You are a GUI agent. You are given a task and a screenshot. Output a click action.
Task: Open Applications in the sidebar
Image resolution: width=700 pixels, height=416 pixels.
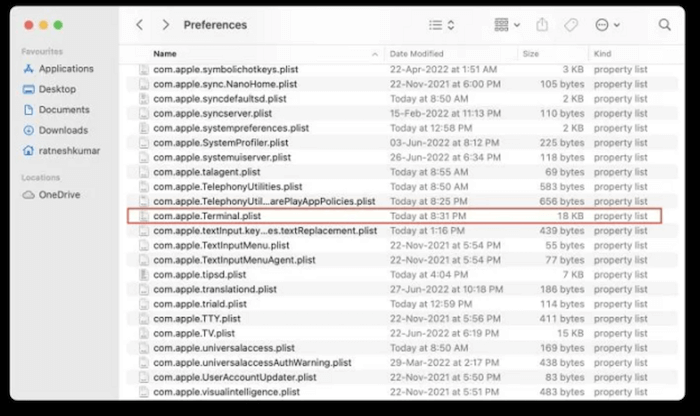click(x=68, y=69)
